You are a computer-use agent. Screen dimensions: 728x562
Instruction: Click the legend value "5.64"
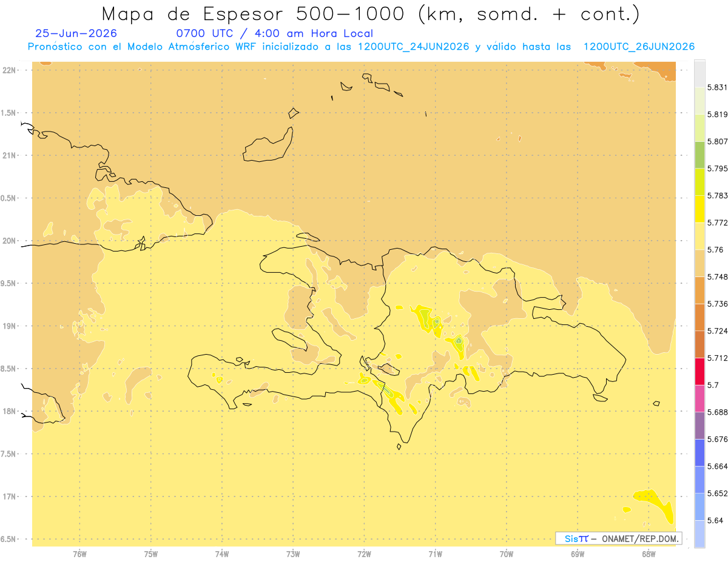click(x=715, y=521)
